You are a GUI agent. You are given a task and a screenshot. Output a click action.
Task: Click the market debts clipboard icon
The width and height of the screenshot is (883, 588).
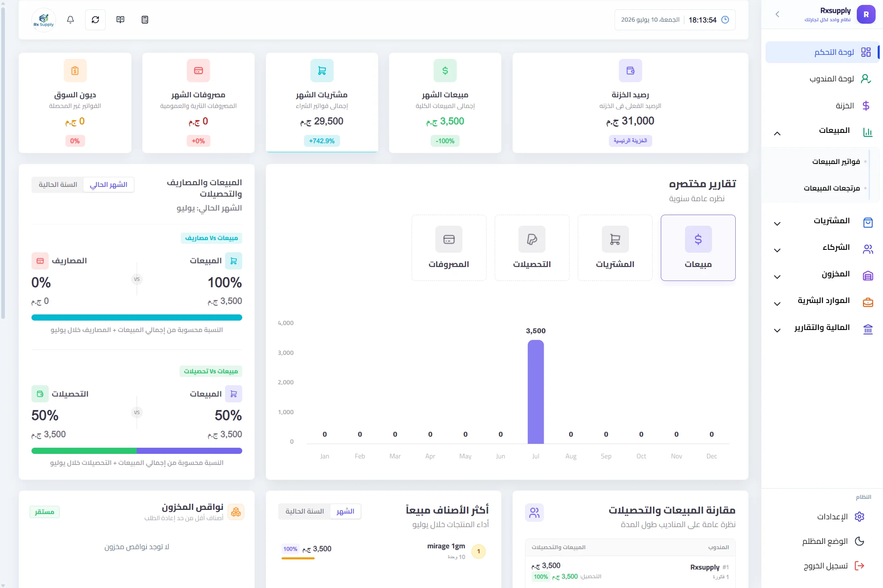pos(75,71)
